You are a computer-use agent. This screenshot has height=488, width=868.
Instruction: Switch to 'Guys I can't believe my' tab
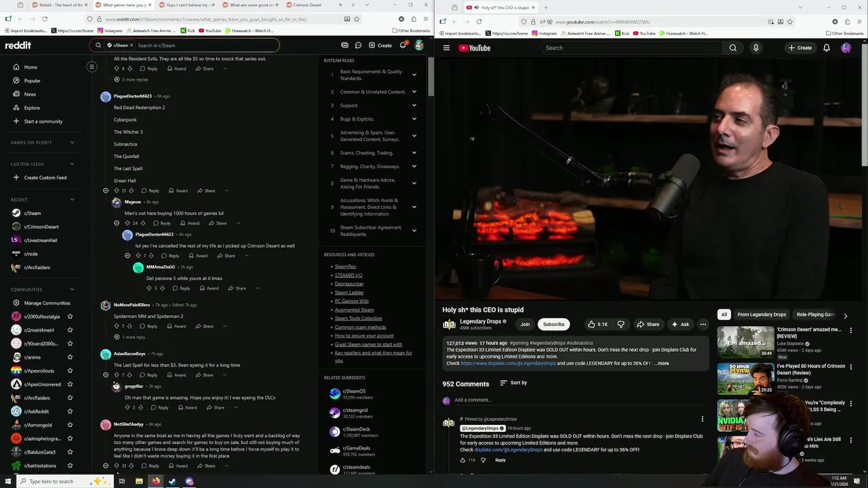click(x=184, y=5)
